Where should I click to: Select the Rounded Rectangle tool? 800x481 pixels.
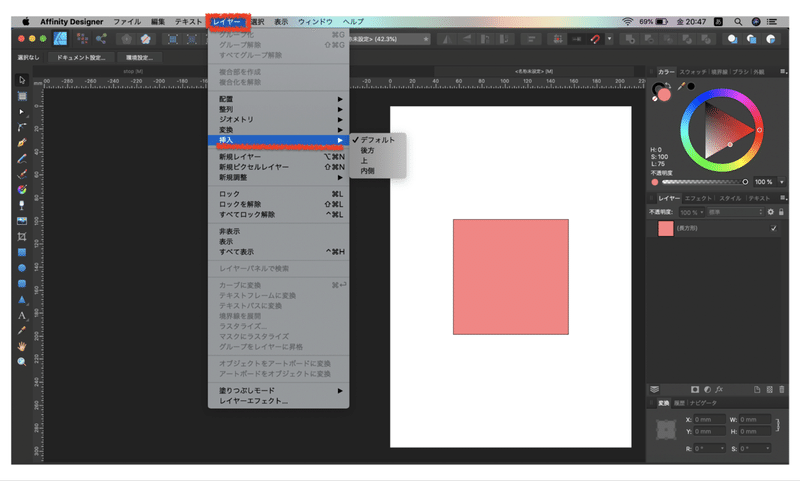click(22, 284)
